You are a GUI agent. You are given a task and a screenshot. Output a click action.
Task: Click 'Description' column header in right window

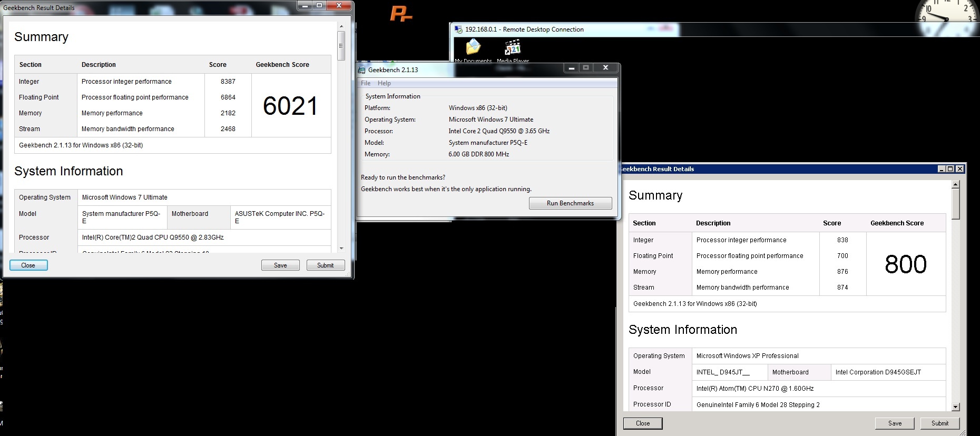click(713, 223)
